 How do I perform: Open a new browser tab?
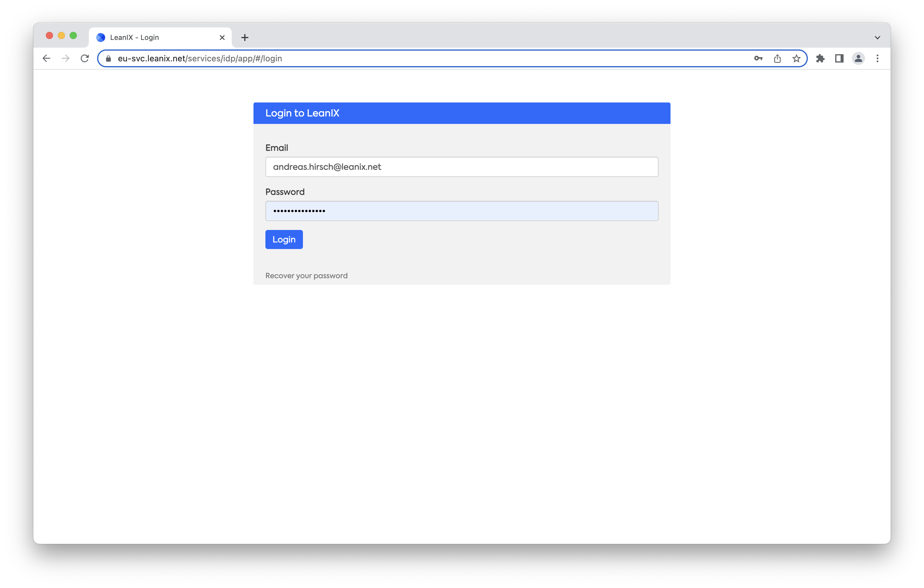coord(245,38)
